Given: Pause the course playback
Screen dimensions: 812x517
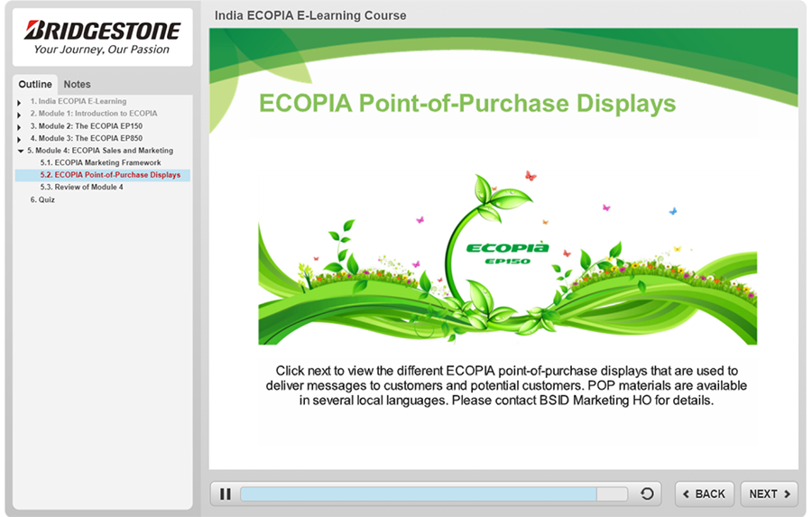Looking at the screenshot, I should click(226, 494).
